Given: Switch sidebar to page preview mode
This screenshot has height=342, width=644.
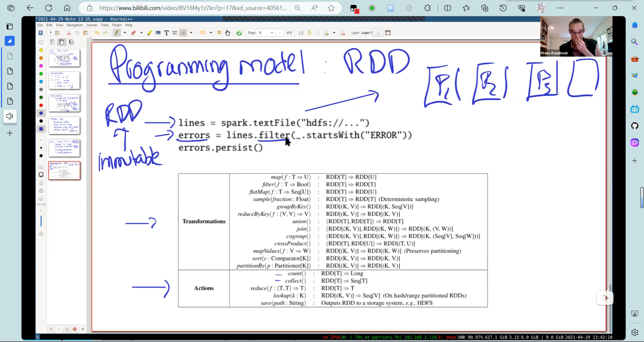Looking at the screenshot, I should tap(61, 42).
